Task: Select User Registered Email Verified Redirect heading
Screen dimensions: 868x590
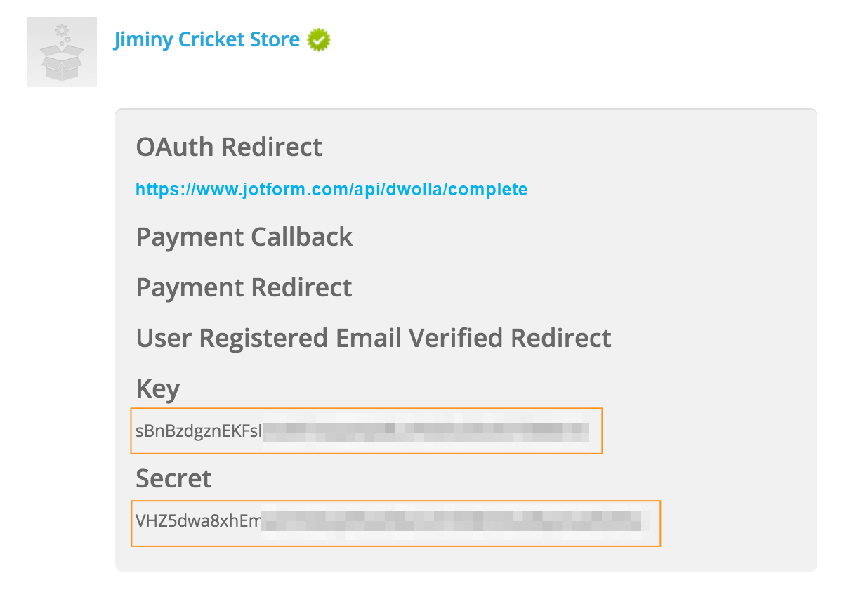Action: 374,338
